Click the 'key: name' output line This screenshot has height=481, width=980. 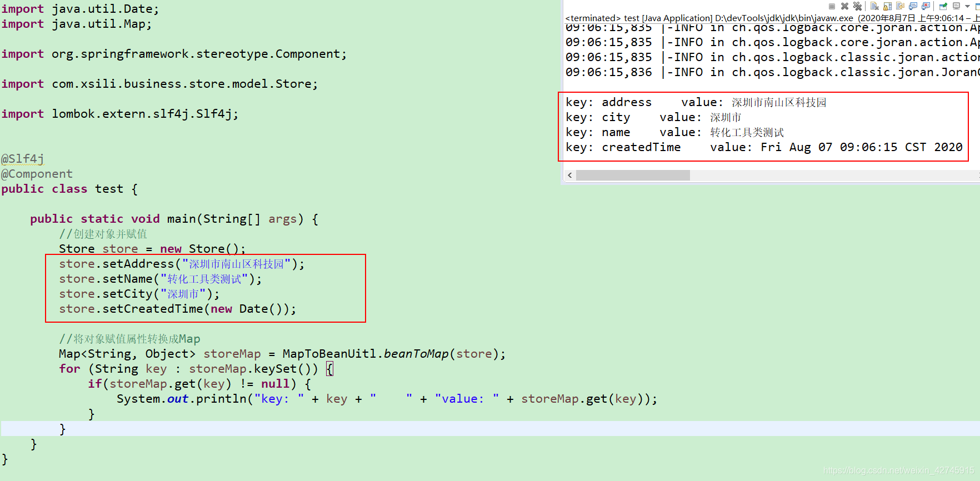(674, 132)
